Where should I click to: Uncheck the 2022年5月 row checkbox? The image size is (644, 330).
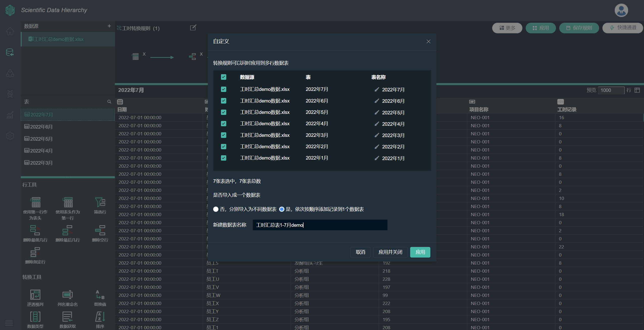(223, 112)
